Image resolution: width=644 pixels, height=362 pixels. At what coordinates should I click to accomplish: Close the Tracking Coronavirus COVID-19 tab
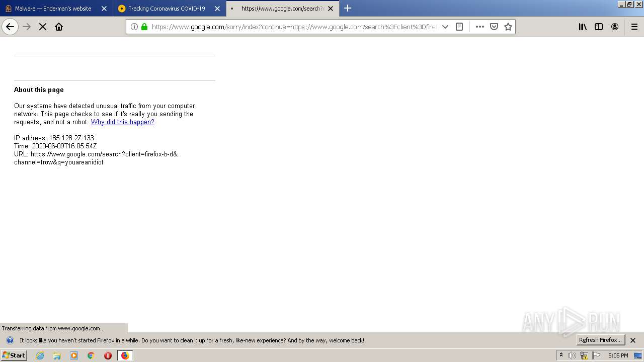coord(217,9)
